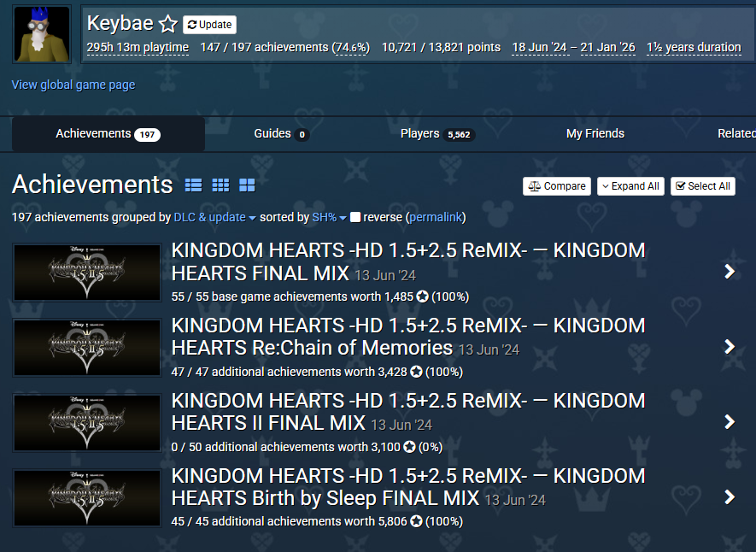Click the KINGDOM HEARTS FINAL MIX title

point(407,261)
